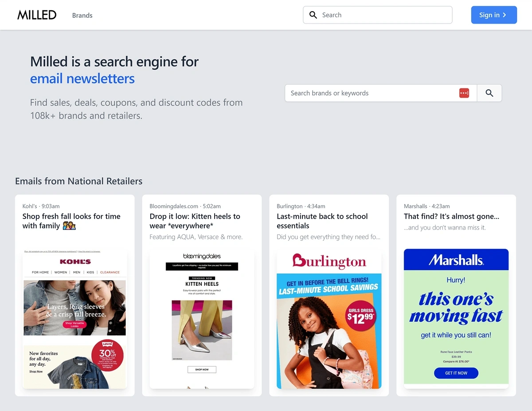This screenshot has width=532, height=411.
Task: Open the email newsletters blue heading link
Action: pos(82,79)
